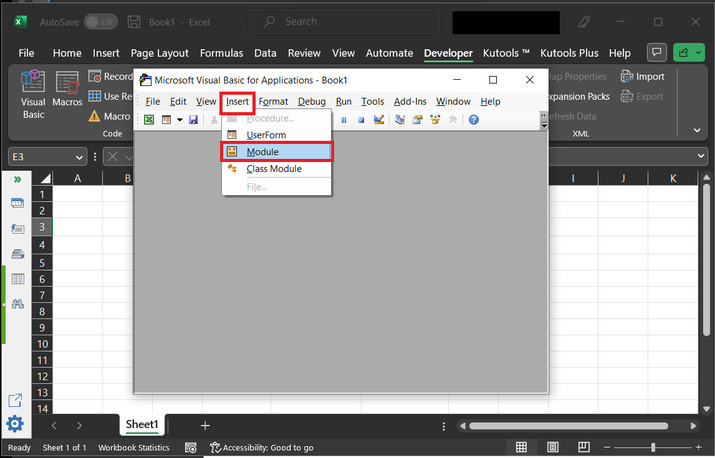Click macro recording icon in status bar
Screen dimensions: 715x458
[x=191, y=448]
